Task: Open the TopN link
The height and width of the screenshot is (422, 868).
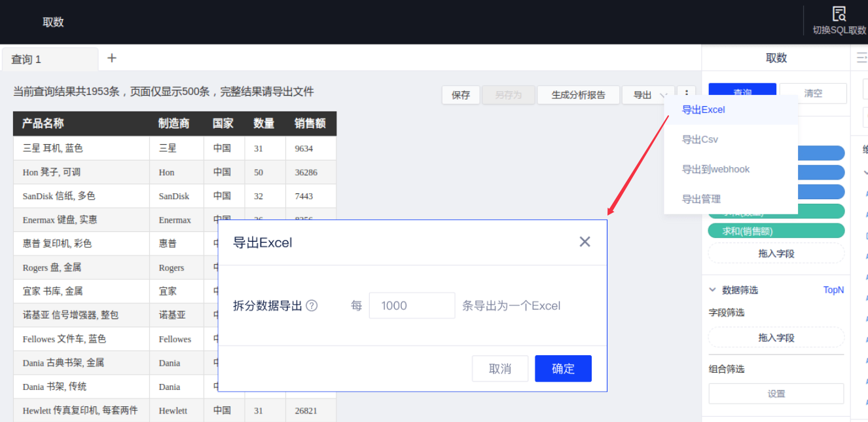Action: click(x=833, y=290)
